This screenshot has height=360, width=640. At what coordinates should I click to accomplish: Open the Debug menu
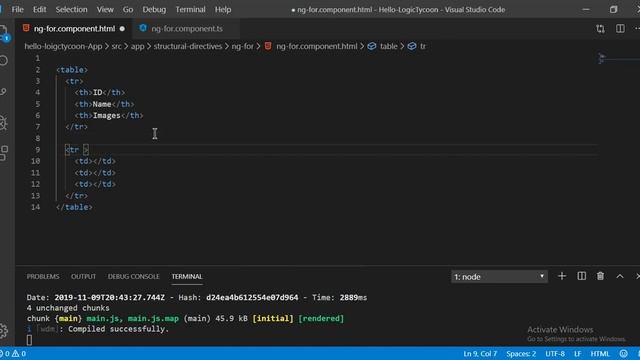(x=154, y=9)
